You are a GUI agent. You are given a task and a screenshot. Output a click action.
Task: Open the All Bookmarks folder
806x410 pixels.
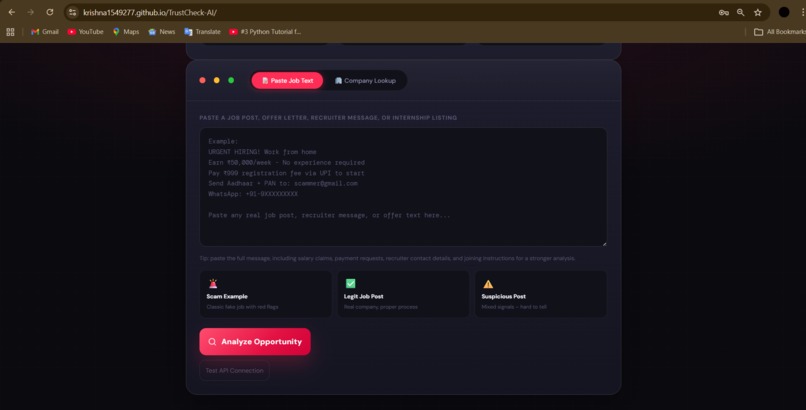coord(780,32)
